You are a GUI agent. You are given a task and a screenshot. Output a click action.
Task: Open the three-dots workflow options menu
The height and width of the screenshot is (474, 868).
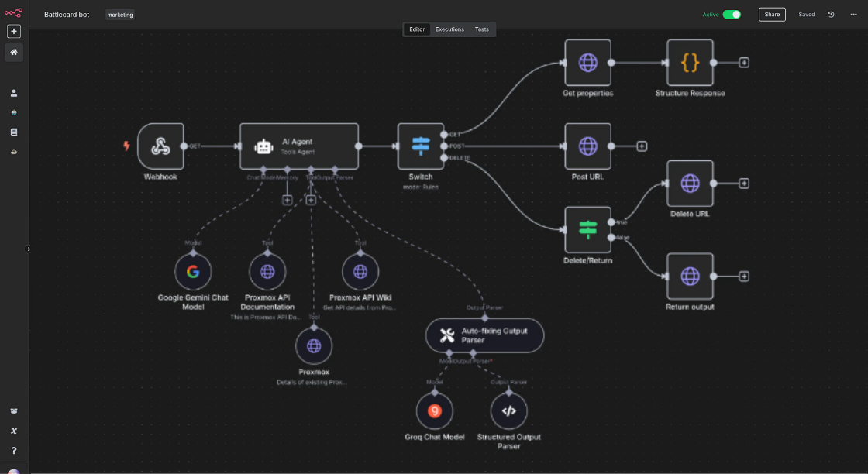pyautogui.click(x=852, y=14)
